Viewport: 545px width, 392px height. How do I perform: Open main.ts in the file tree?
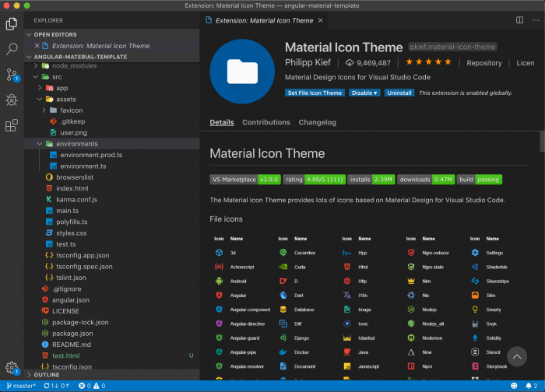tap(67, 211)
